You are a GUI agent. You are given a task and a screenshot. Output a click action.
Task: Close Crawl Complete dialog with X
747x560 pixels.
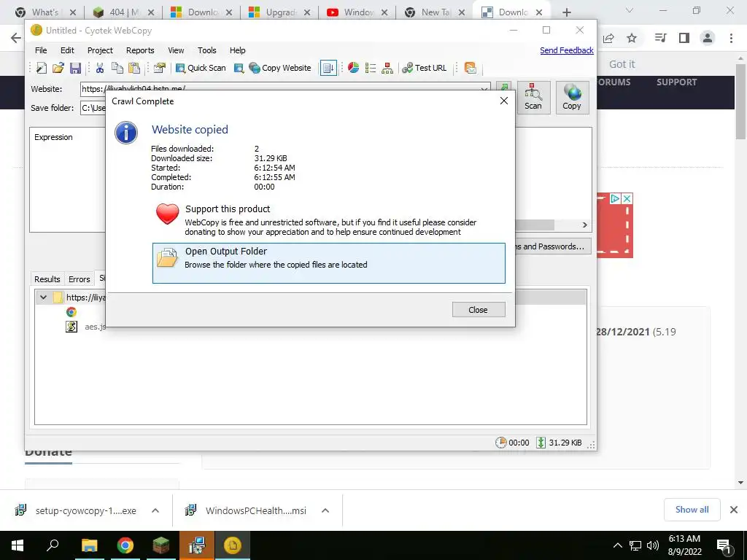click(503, 101)
